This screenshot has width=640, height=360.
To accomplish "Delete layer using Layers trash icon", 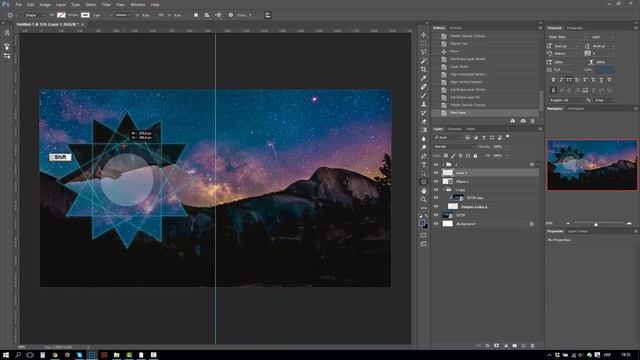I will pyautogui.click(x=532, y=346).
